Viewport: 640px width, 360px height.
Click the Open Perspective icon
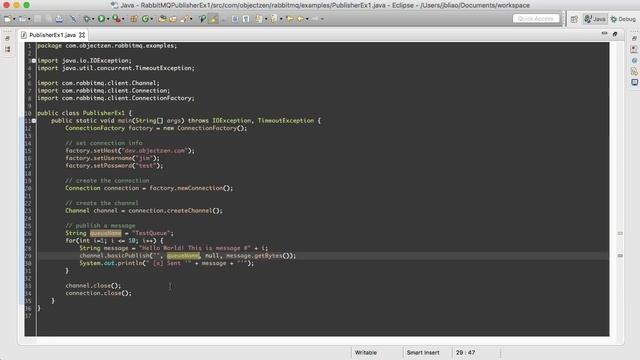[574, 19]
